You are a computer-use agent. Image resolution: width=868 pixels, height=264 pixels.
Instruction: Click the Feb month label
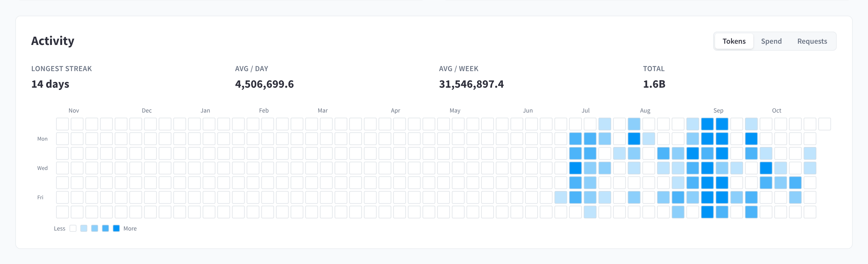(264, 111)
